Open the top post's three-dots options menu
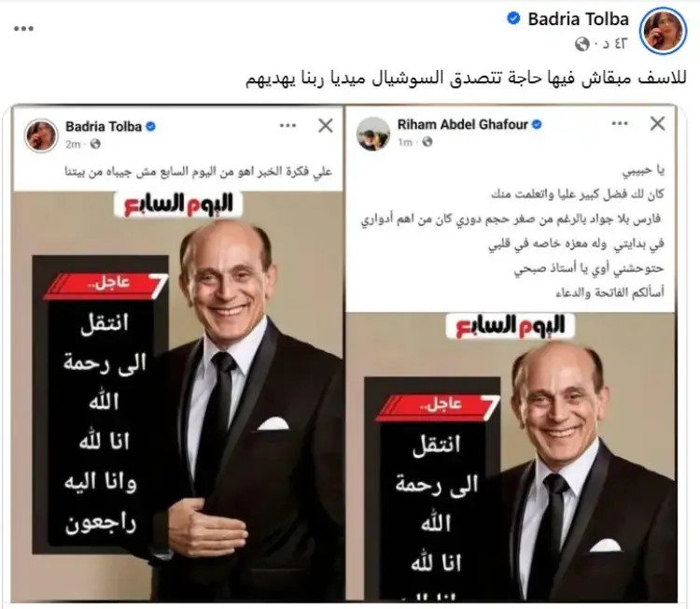 click(x=23, y=29)
